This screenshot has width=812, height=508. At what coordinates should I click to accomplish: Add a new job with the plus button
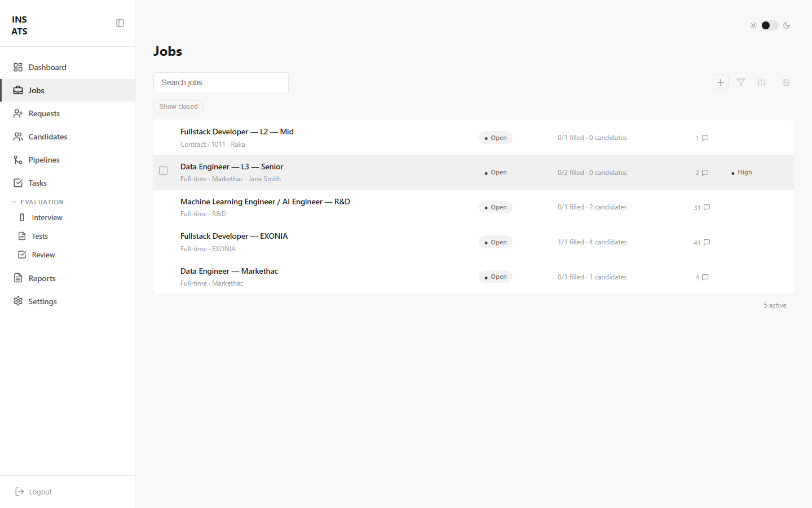click(721, 82)
